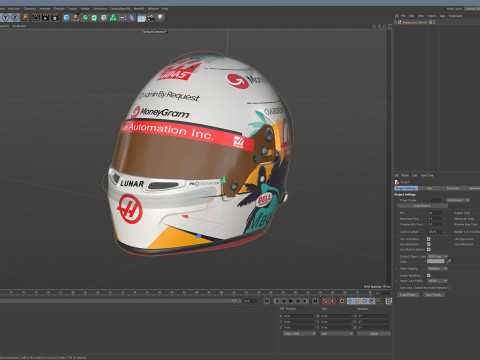Add a Light object
The image size is (480, 360).
pos(160,17)
